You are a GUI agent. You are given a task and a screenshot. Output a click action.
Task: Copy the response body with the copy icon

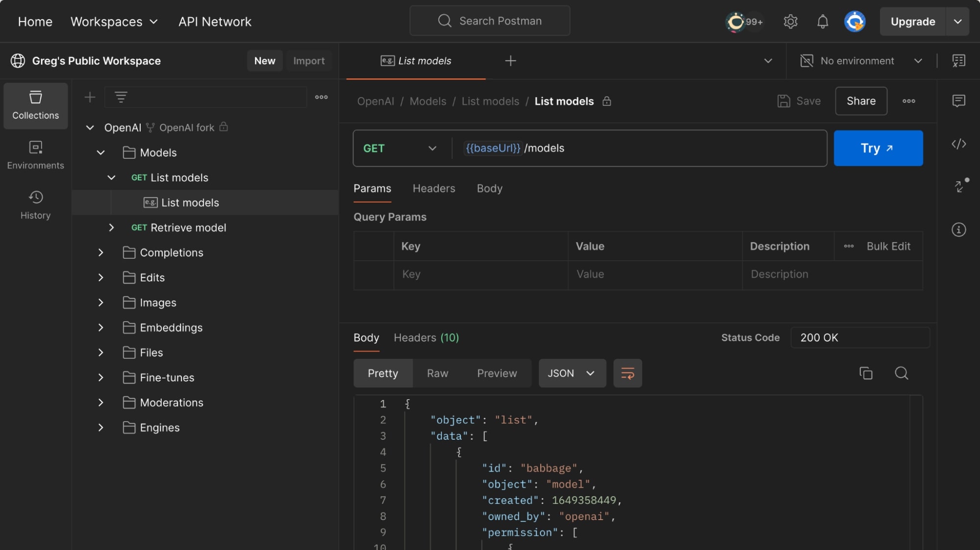click(x=866, y=374)
